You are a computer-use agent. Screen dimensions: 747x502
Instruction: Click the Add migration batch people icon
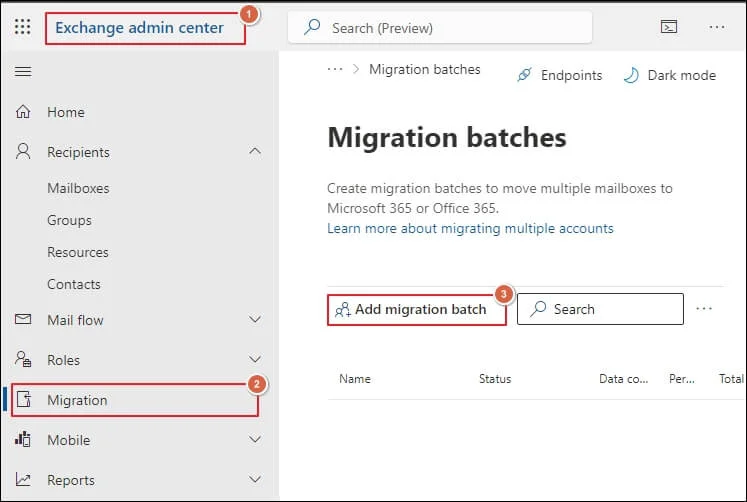pyautogui.click(x=343, y=310)
